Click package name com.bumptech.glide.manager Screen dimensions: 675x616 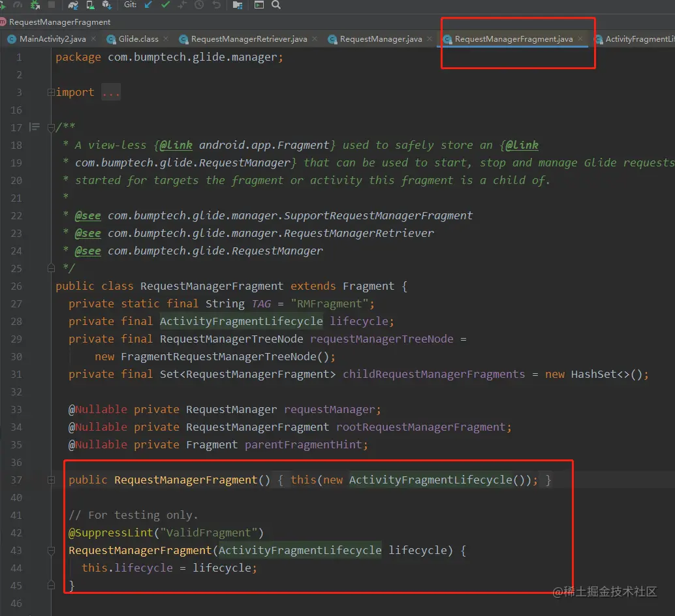pyautogui.click(x=193, y=57)
